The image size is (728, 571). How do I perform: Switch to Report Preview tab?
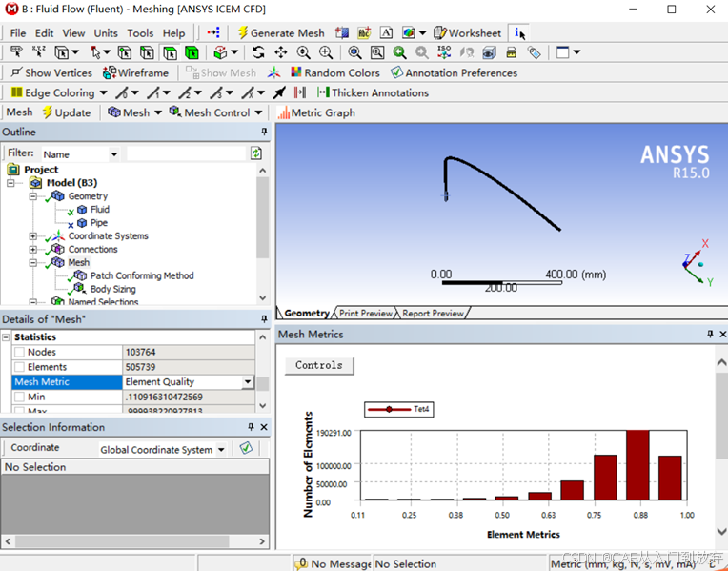coord(433,313)
